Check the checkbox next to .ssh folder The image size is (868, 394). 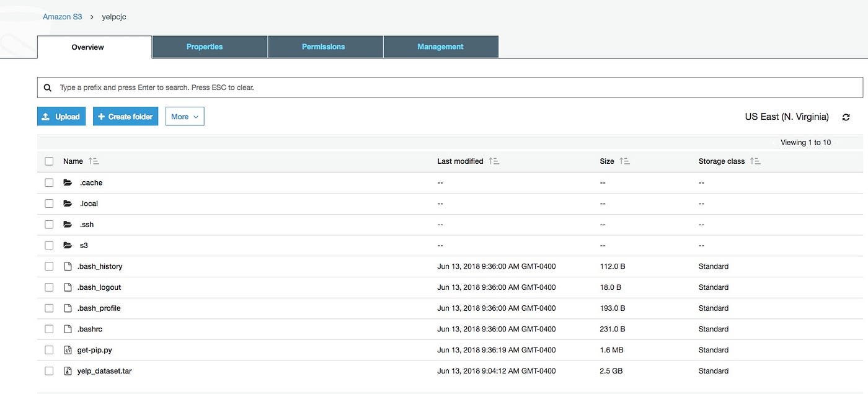(49, 224)
